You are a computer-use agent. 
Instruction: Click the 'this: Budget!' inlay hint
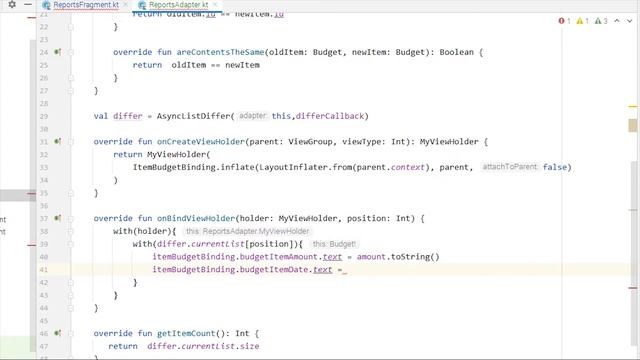334,244
